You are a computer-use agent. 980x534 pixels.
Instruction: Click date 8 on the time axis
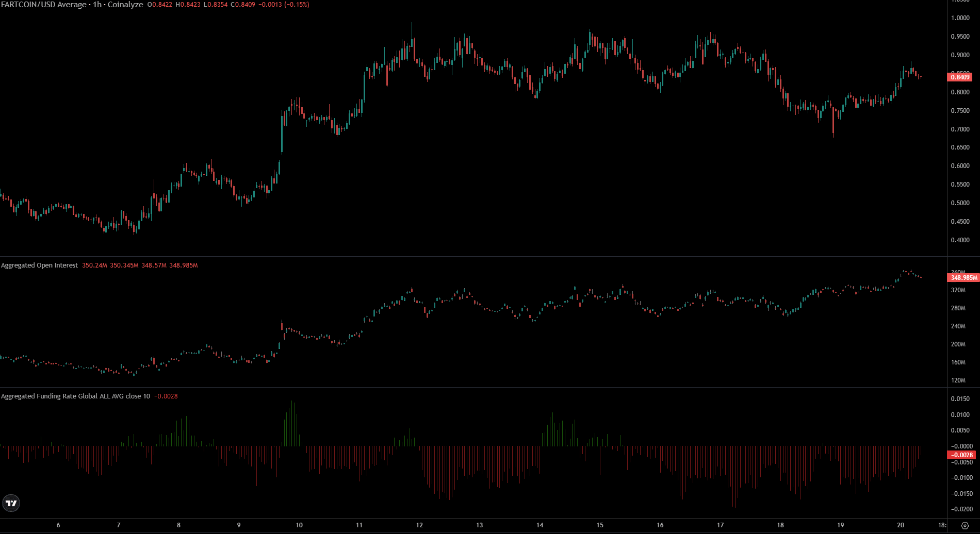pos(178,525)
